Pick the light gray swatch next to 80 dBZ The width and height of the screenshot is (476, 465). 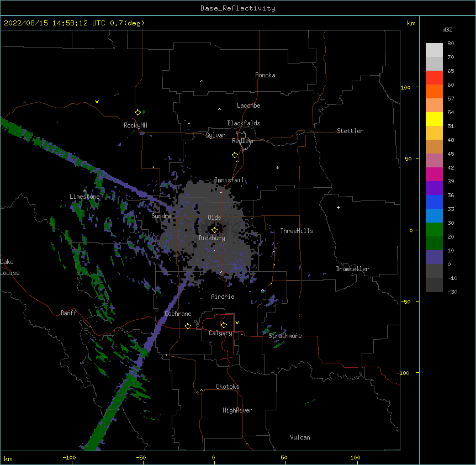coord(434,50)
